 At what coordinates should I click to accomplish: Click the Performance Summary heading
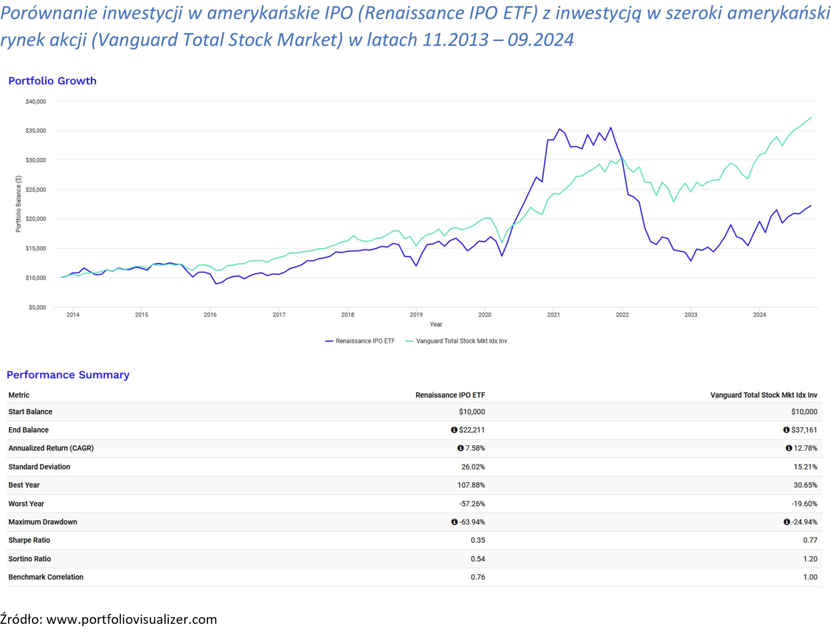(x=68, y=375)
